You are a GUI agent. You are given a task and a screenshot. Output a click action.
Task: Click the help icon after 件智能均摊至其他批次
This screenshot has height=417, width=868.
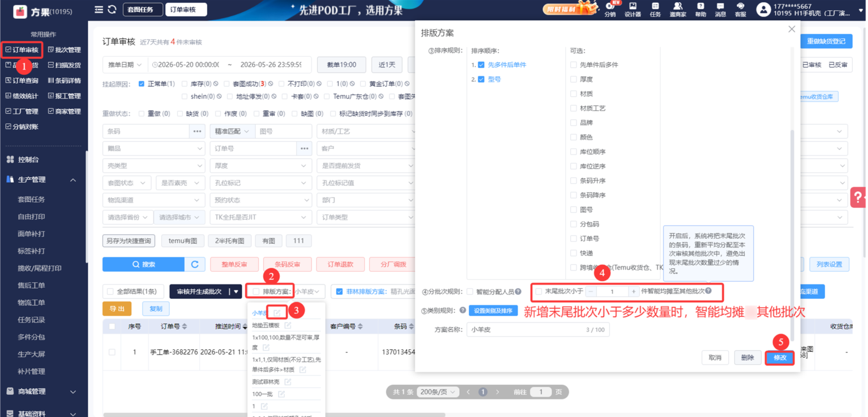tap(708, 291)
